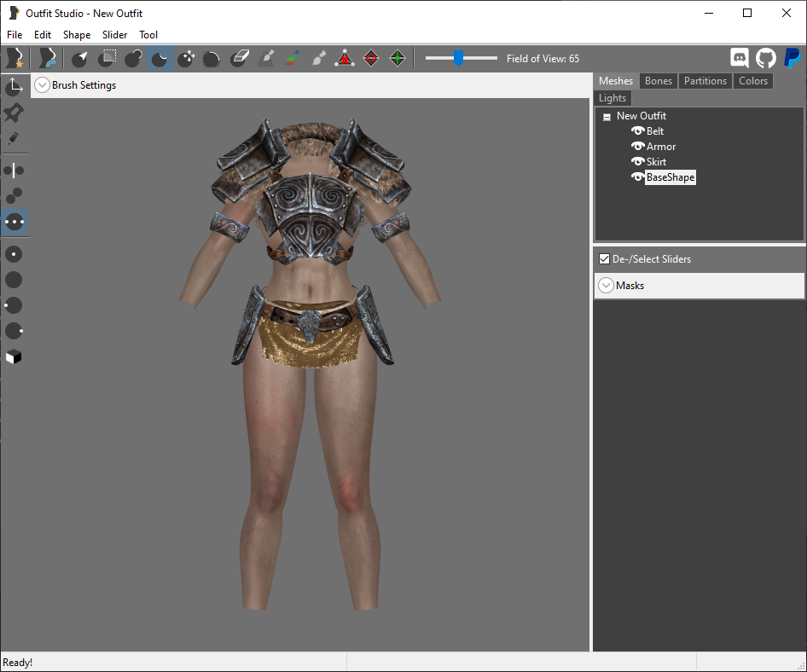
Task: Open the Shape menu
Action: point(77,34)
